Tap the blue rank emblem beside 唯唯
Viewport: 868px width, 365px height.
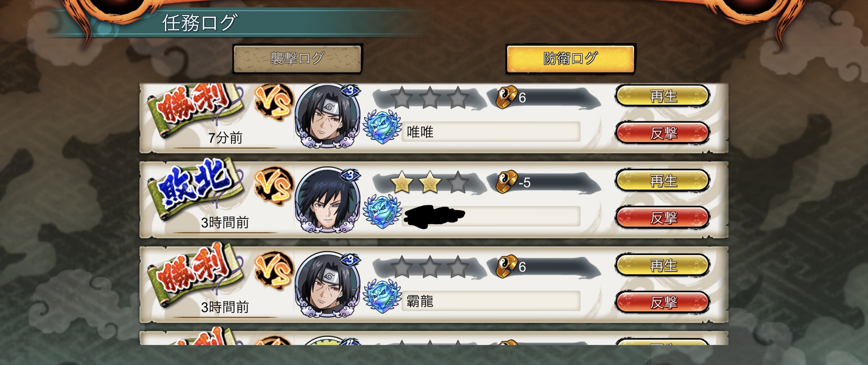point(382,127)
